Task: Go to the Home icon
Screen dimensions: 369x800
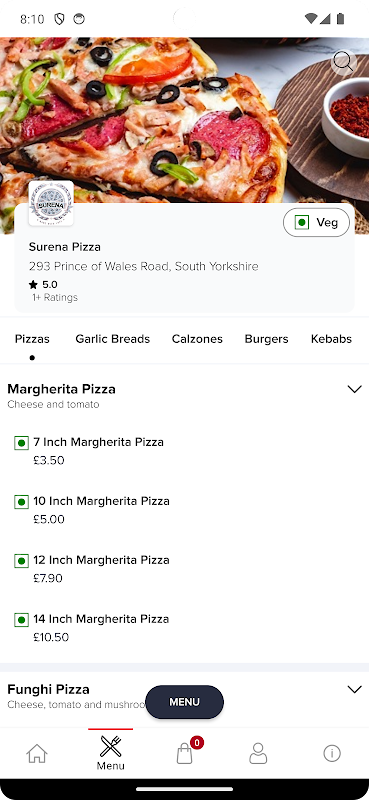Action: point(37,753)
